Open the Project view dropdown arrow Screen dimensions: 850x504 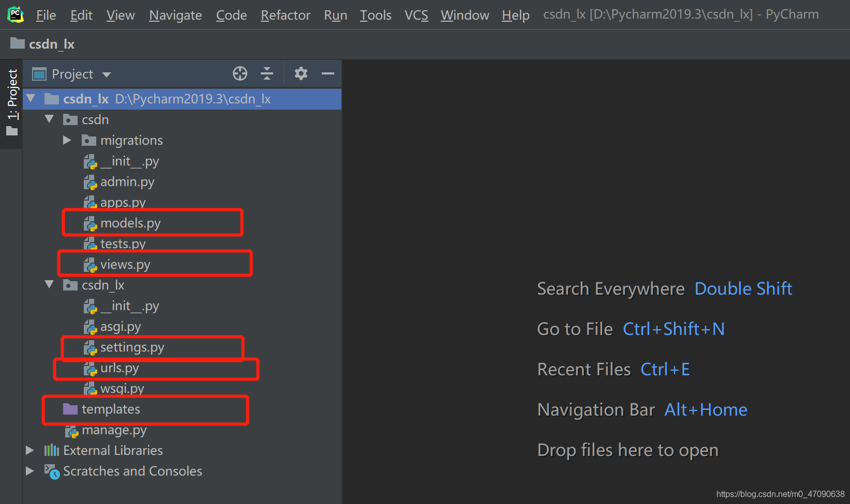107,74
